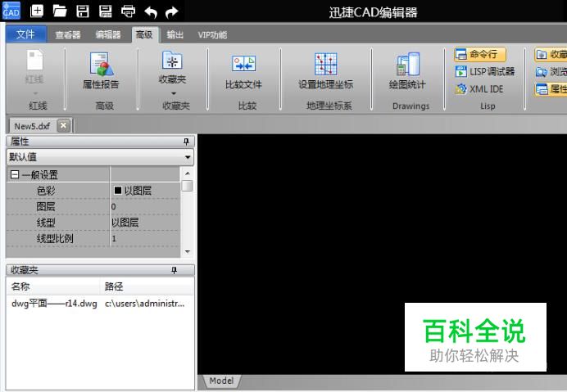Pin the 属性 properties panel
The height and width of the screenshot is (392, 567).
[x=186, y=142]
